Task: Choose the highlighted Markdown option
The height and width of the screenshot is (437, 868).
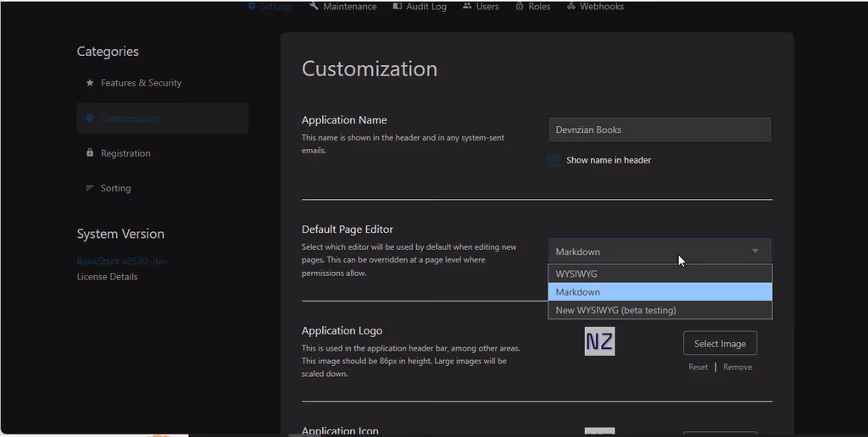Action: 659,291
